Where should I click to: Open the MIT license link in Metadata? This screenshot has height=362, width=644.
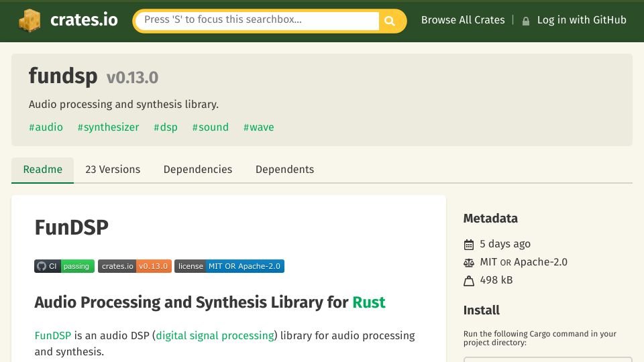pos(488,262)
